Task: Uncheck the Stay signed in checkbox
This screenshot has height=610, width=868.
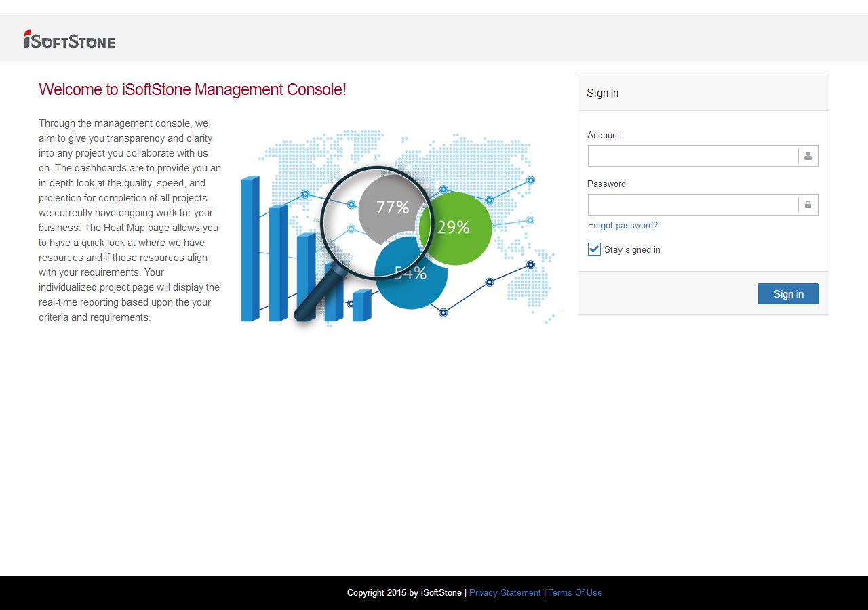Action: coord(594,249)
